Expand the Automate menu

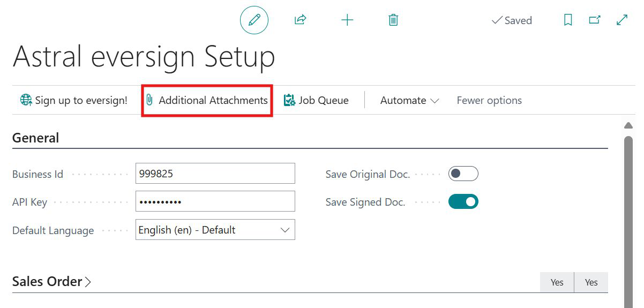pyautogui.click(x=409, y=100)
